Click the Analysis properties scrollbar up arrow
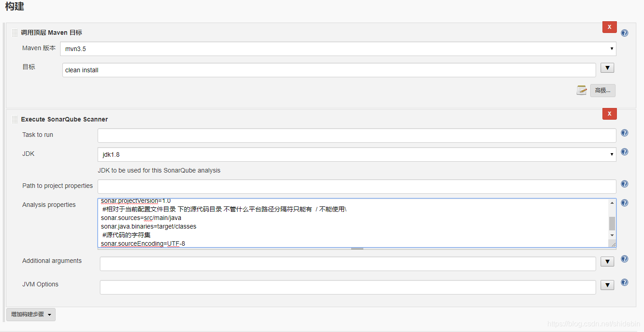This screenshot has height=332, width=644. (x=612, y=203)
